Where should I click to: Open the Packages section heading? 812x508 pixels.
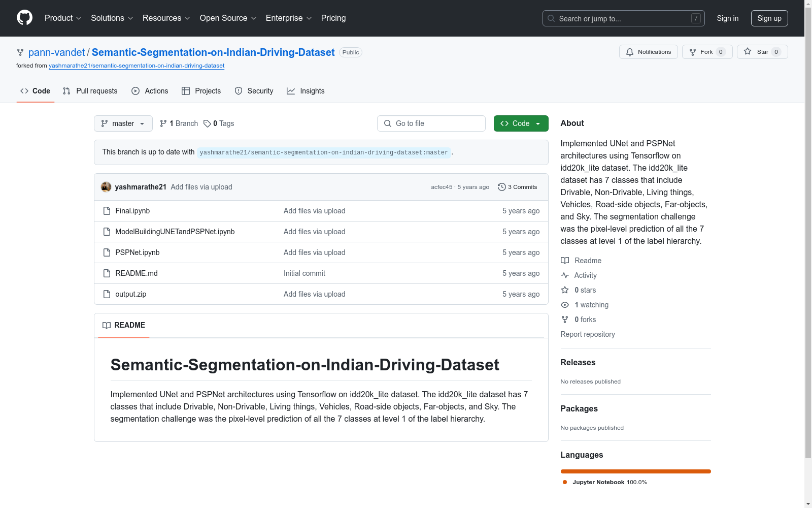tap(579, 408)
